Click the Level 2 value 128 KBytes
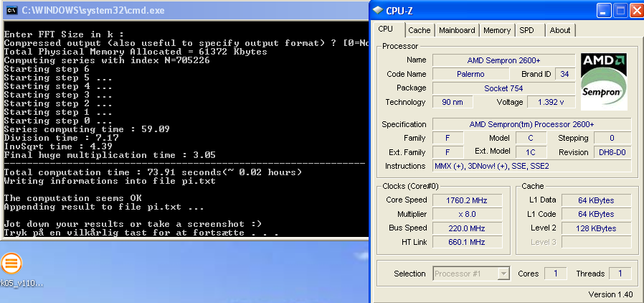Image resolution: width=644 pixels, height=303 pixels. pyautogui.click(x=596, y=228)
